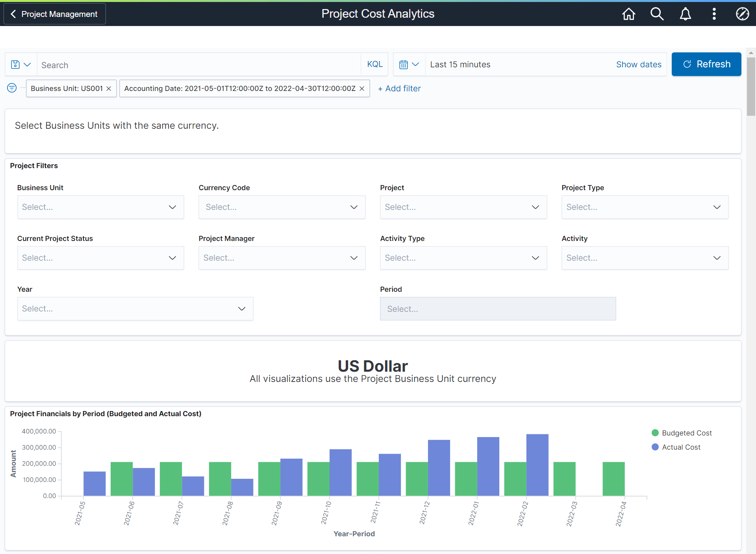The image size is (756, 554).
Task: Go back to Project Management
Action: (54, 14)
